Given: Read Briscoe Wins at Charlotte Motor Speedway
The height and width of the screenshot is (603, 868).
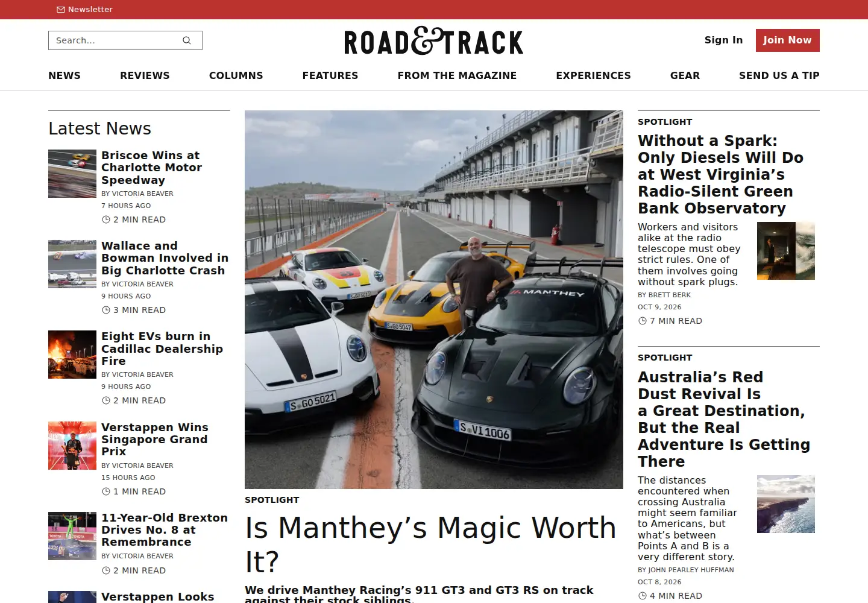Looking at the screenshot, I should pyautogui.click(x=151, y=168).
